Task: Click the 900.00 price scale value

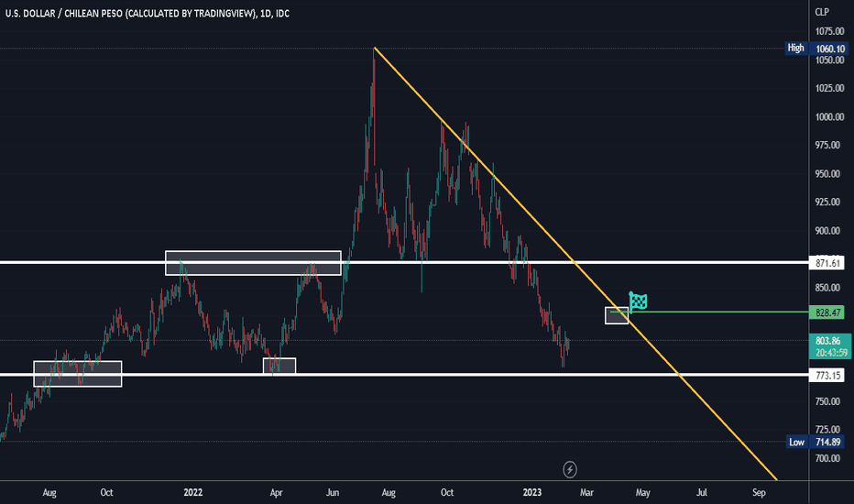Action: pos(829,231)
